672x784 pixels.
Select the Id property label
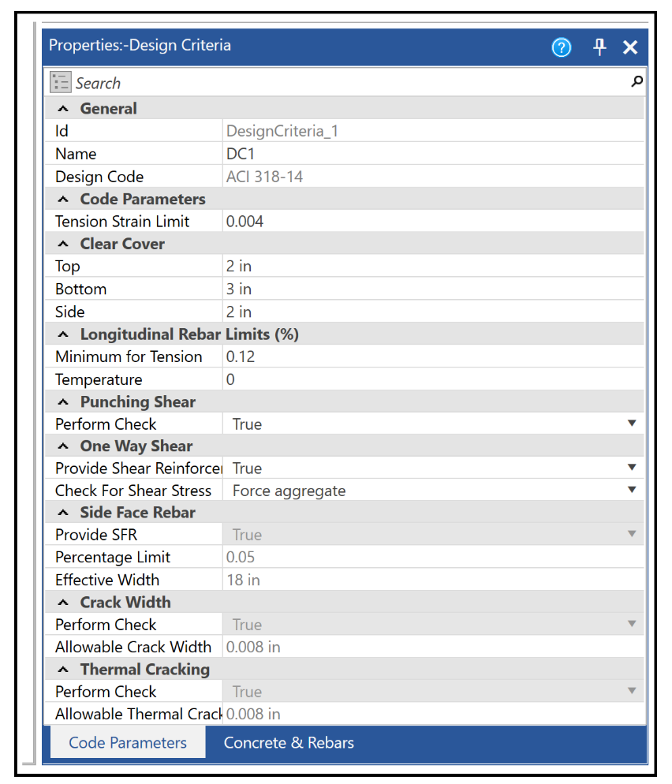[62, 131]
